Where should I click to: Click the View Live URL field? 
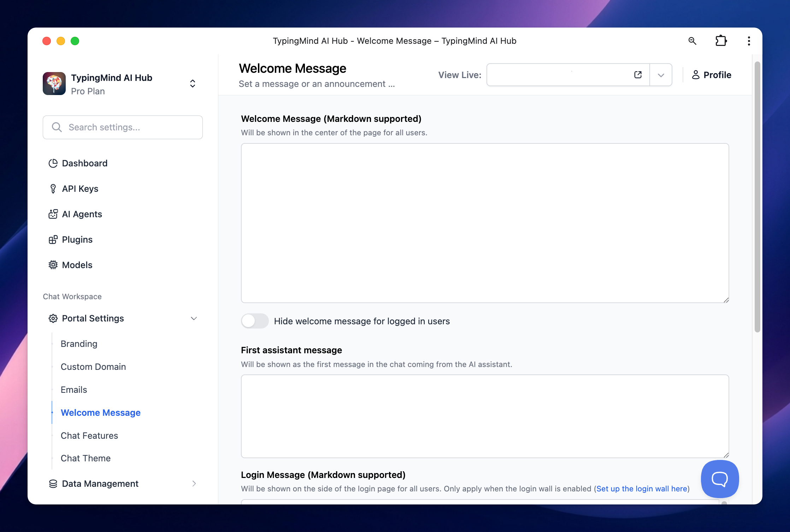[568, 75]
